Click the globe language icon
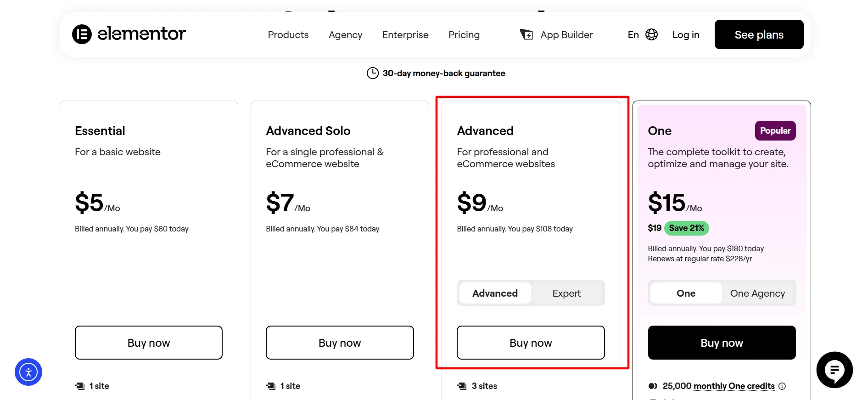The height and width of the screenshot is (400, 868). tap(652, 34)
